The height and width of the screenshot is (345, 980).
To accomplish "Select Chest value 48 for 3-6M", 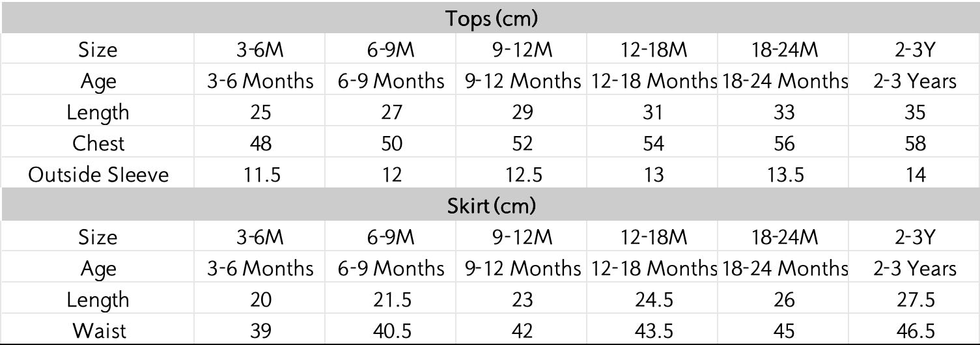I will tap(260, 143).
